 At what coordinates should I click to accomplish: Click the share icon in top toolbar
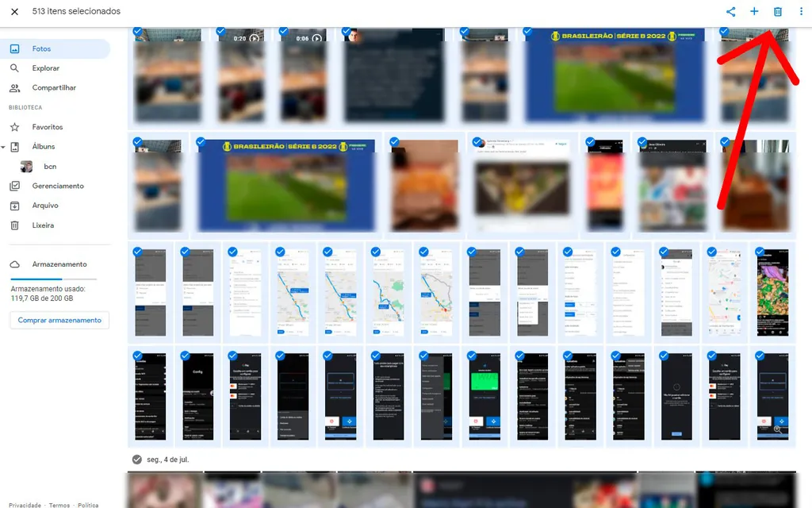(x=730, y=12)
